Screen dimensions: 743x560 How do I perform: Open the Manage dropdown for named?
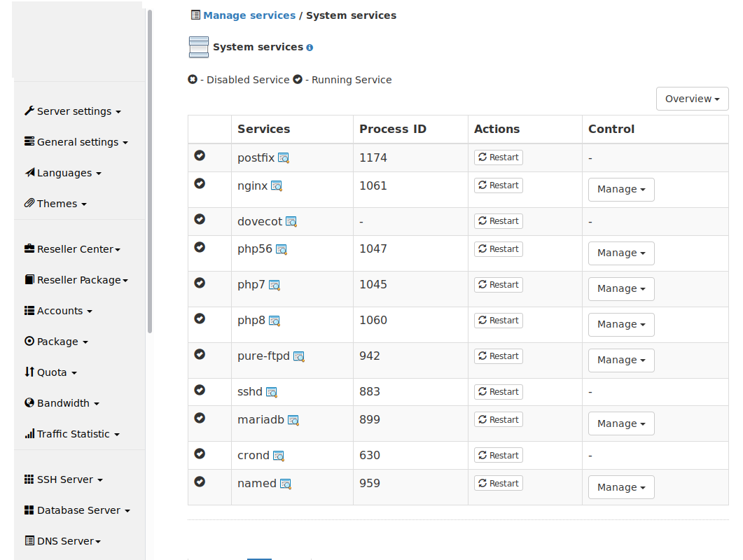coord(621,487)
